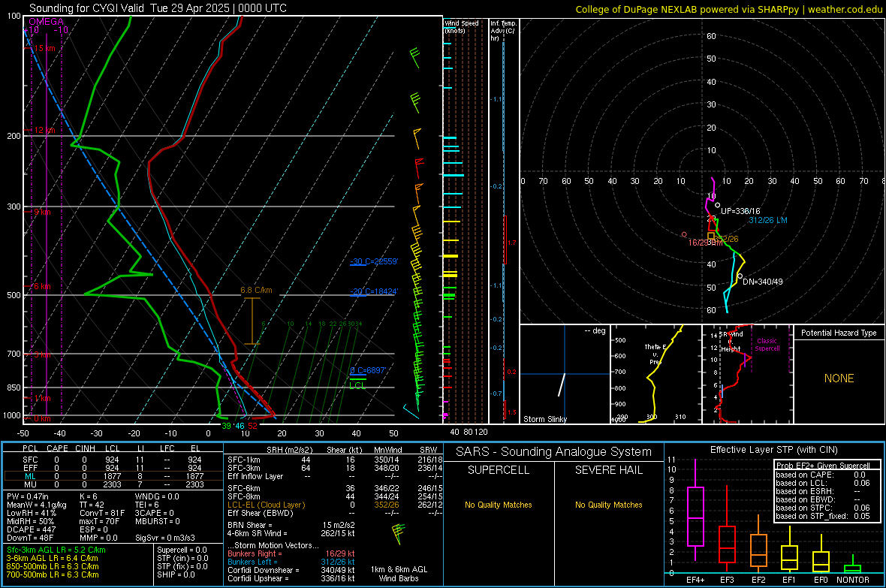886x588 pixels.
Task: Select the SFC parcel row
Action: [x=113, y=460]
